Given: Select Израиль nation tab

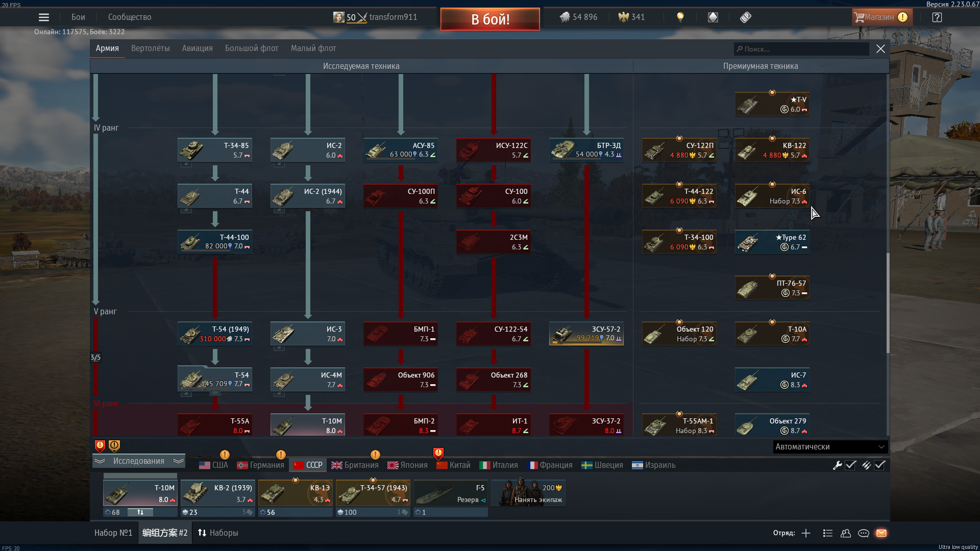Looking at the screenshot, I should [x=654, y=465].
